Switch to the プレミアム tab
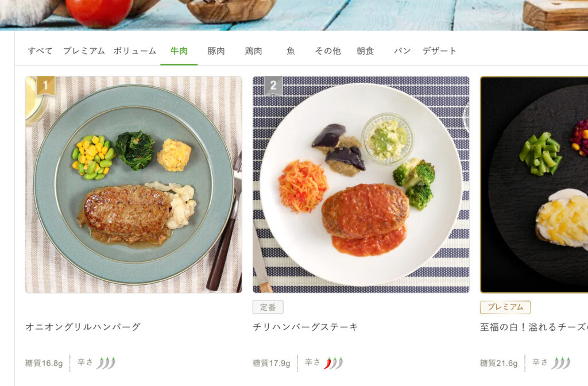Viewport: 588px width, 386px height. tap(84, 51)
